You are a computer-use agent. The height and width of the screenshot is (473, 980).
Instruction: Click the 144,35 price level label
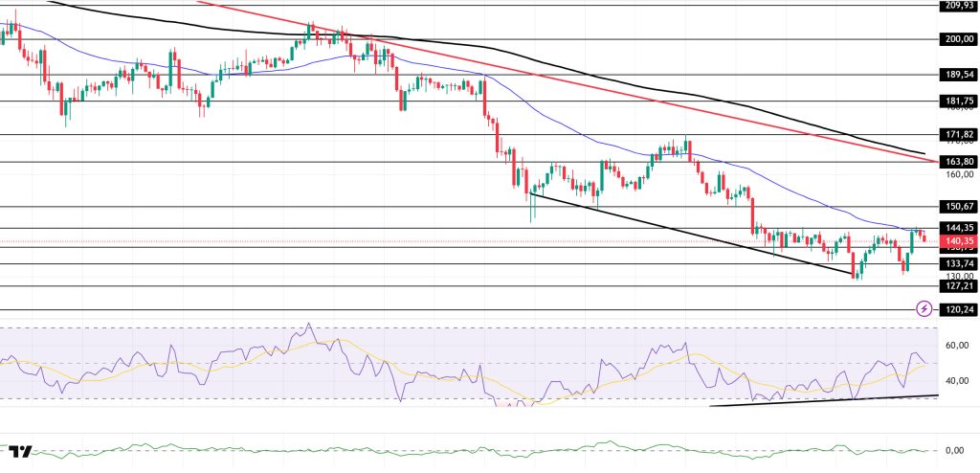[960, 228]
